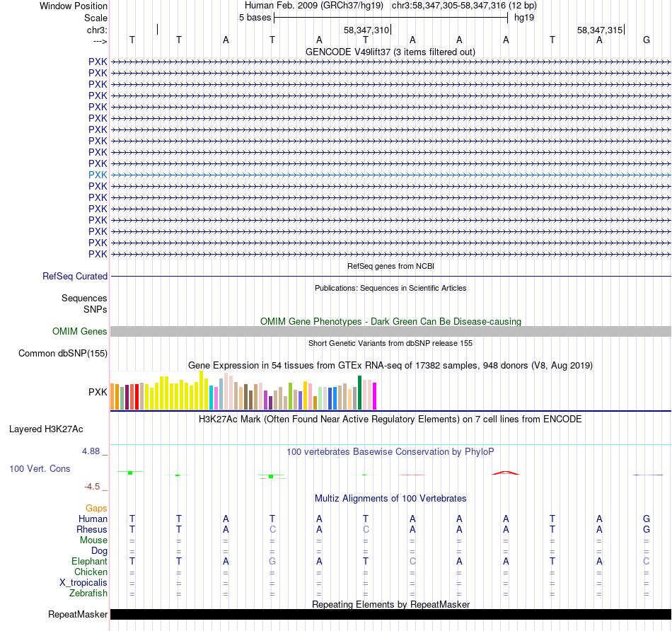Click the orange Gaps label

tap(96, 508)
